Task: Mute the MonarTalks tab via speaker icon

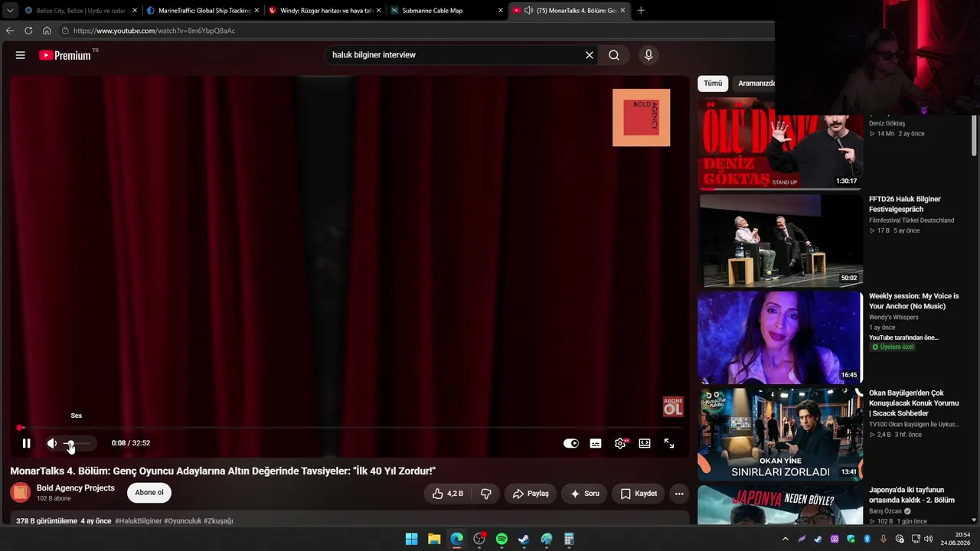Action: pyautogui.click(x=528, y=11)
